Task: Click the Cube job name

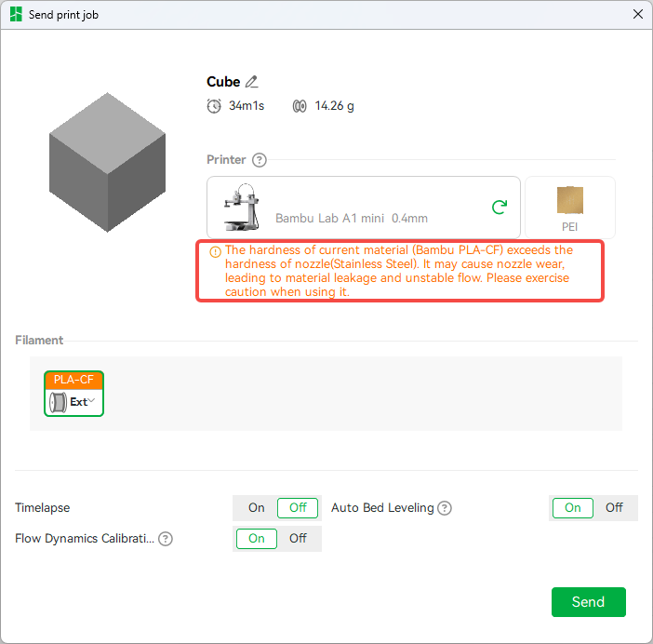Action: coord(223,82)
